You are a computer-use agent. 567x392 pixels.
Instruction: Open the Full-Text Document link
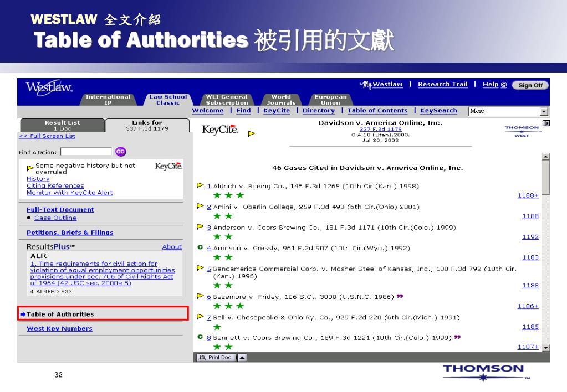[x=60, y=209]
